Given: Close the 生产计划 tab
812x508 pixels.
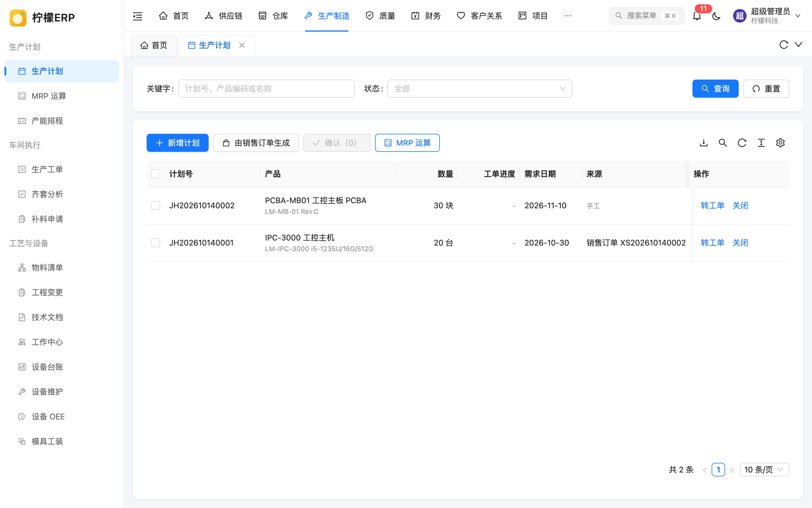Looking at the screenshot, I should point(242,45).
